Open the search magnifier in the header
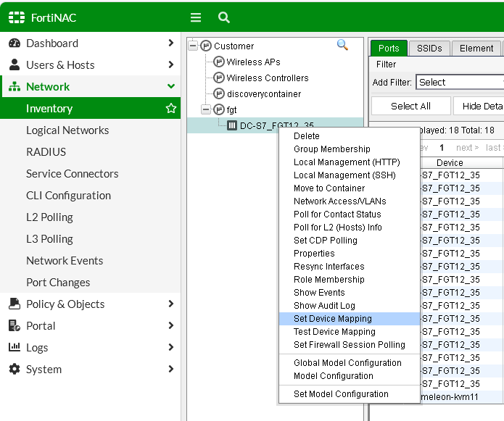Screen dimensions: 504x421 tap(223, 17)
